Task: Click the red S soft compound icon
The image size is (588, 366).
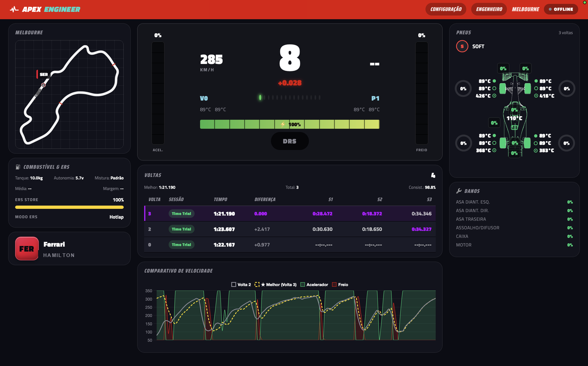Action: (x=462, y=46)
